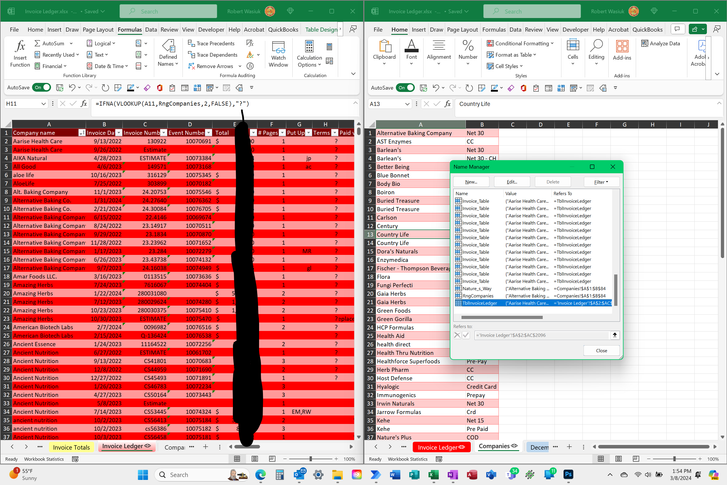Screen dimensions: 727x485
Task: Open the Alignment group in right window
Action: 439,52
